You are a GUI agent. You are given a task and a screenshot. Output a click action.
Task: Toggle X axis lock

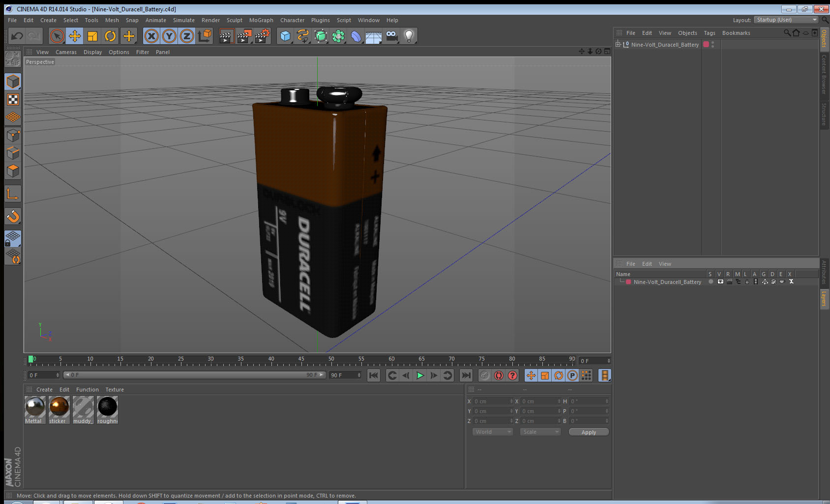click(151, 36)
